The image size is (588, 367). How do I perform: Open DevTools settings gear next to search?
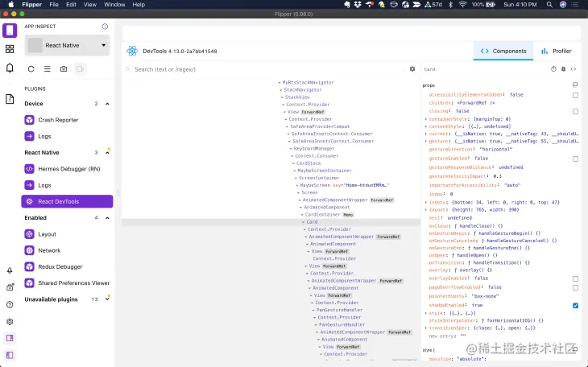[412, 69]
